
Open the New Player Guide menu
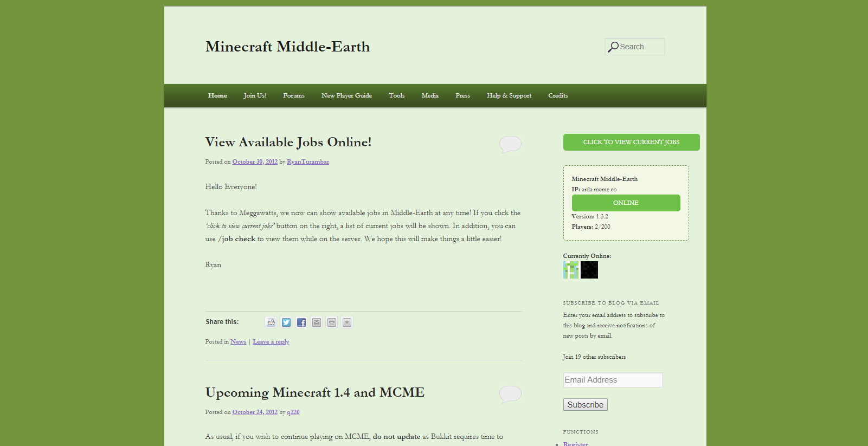tap(346, 95)
